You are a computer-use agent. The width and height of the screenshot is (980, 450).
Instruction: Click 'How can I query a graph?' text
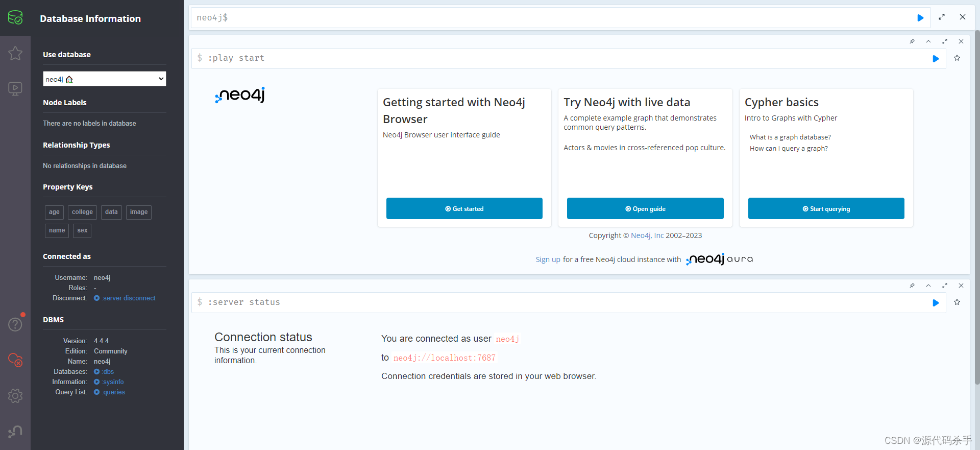789,149
